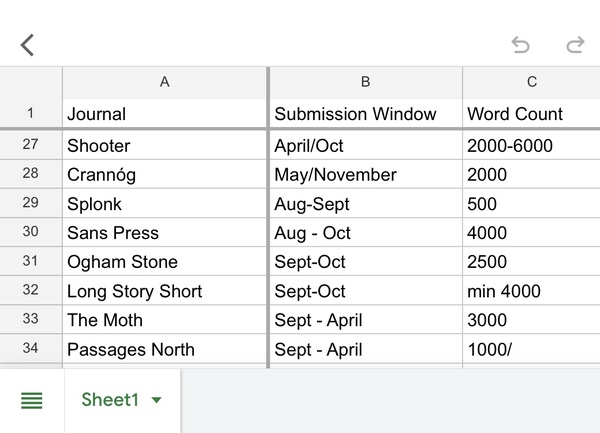Select the '4000' cell in Sans Press row
The height and width of the screenshot is (433, 600).
click(x=532, y=232)
